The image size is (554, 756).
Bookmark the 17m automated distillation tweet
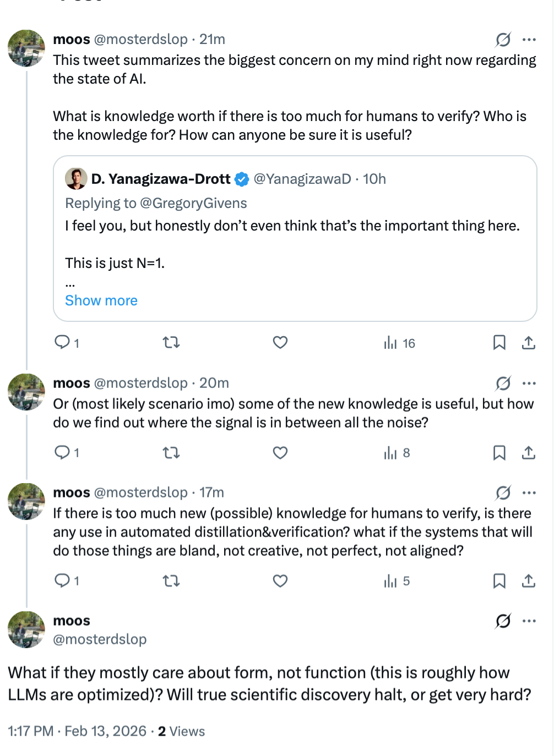(499, 581)
